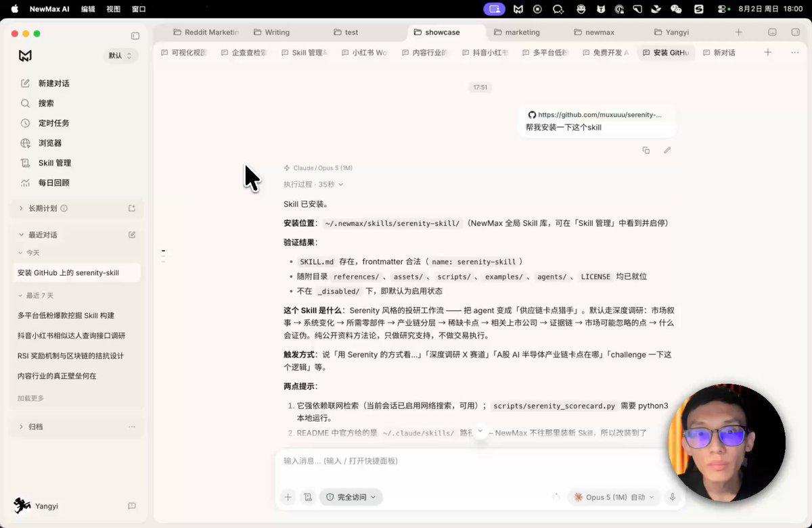Toggle the right panel layout icon
Image resolution: width=812 pixels, height=528 pixels.
pyautogui.click(x=795, y=32)
